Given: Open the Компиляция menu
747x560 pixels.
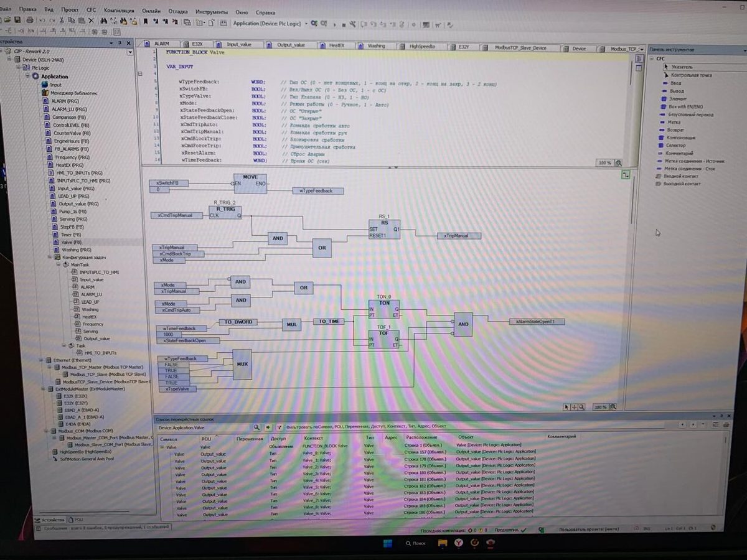Looking at the screenshot, I should [119, 11].
